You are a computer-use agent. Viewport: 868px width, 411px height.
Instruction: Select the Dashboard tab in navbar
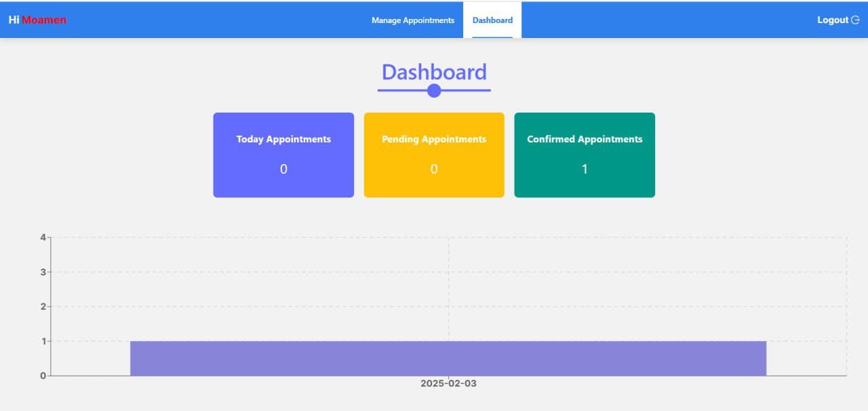492,20
